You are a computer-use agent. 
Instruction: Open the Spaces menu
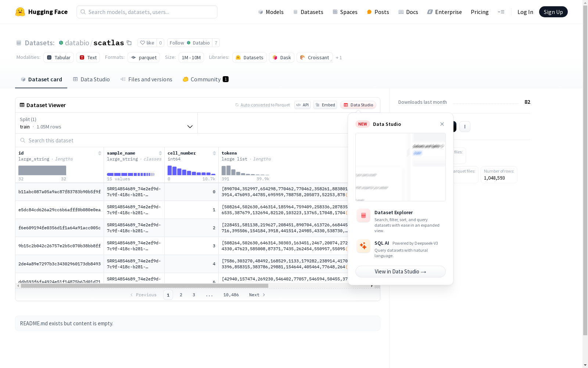pyautogui.click(x=345, y=12)
